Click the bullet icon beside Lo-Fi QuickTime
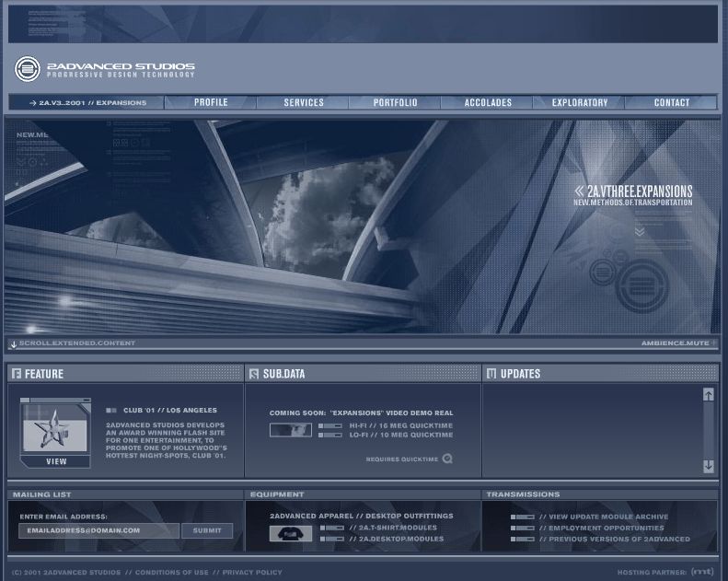The height and width of the screenshot is (581, 728). click(x=330, y=436)
